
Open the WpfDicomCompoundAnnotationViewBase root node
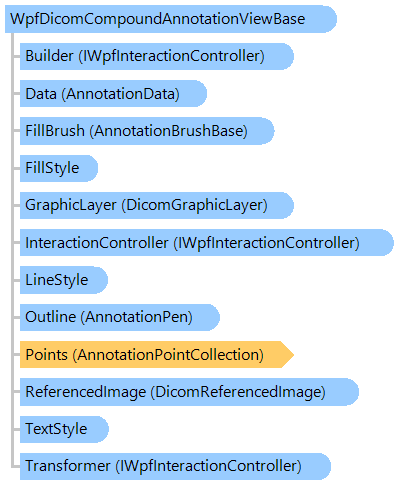pyautogui.click(x=171, y=19)
